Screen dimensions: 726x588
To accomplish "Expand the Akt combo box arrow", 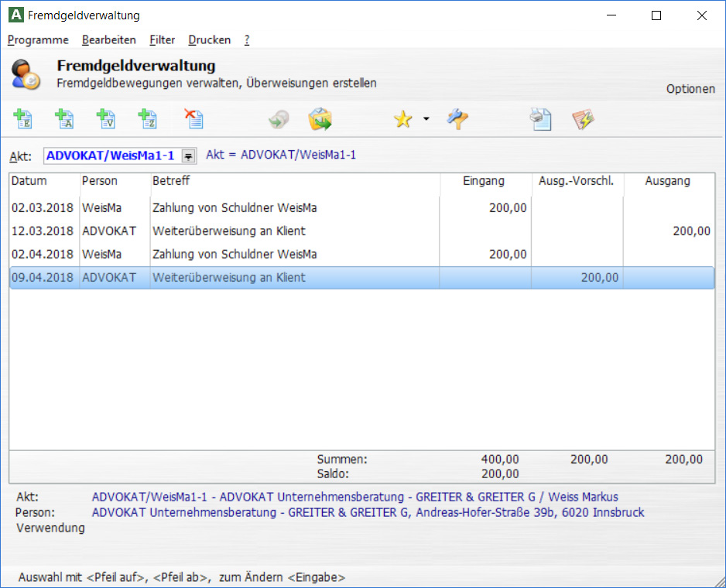I will pos(188,156).
